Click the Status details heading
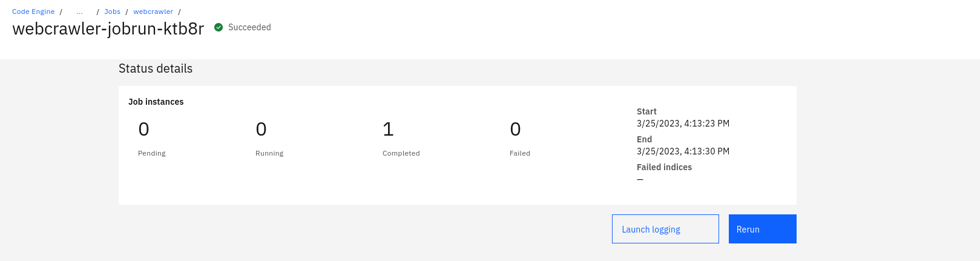980x261 pixels. [156, 68]
